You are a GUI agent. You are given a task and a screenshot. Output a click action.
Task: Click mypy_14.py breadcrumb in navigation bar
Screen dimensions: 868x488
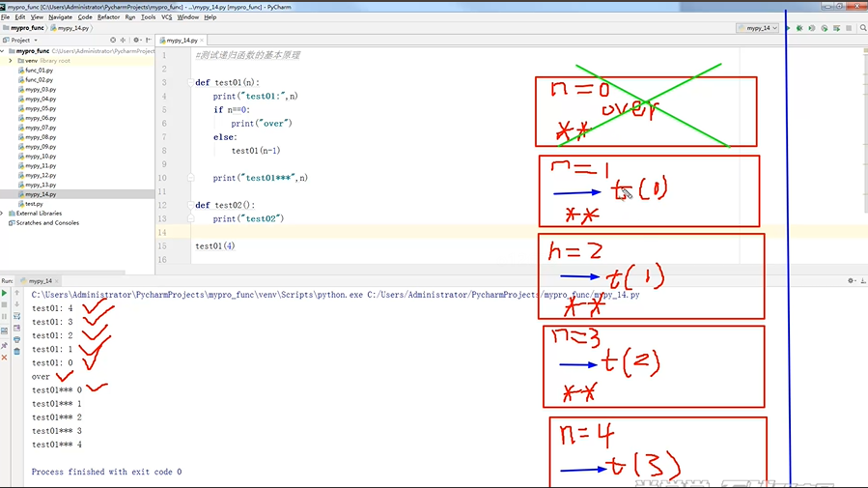pos(70,28)
